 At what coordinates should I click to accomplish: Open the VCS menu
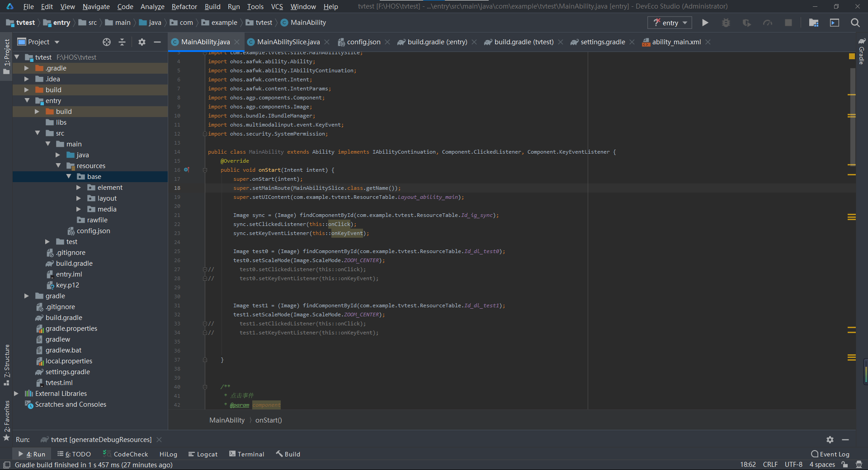[277, 6]
